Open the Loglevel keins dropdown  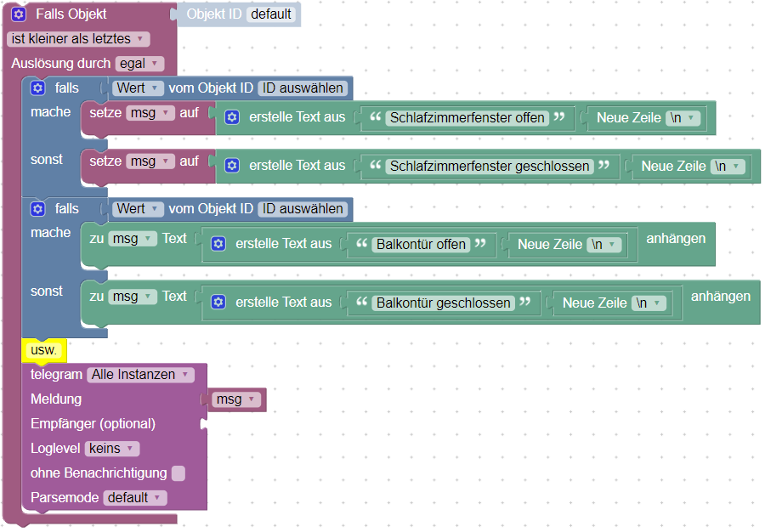pyautogui.click(x=112, y=448)
